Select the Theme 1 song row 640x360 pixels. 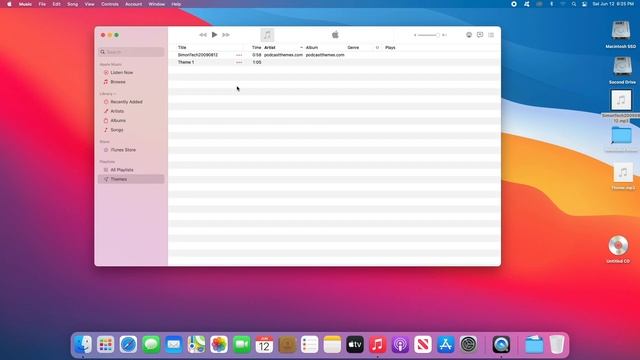pos(334,62)
